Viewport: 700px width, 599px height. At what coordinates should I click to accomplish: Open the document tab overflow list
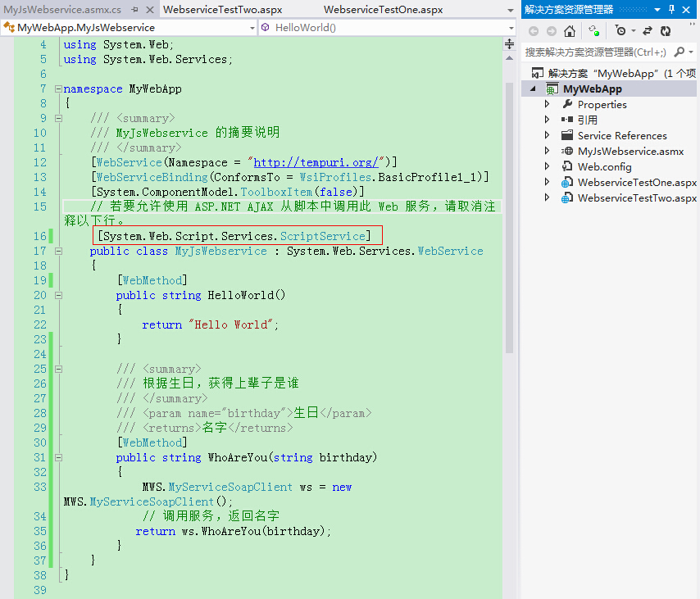tap(511, 11)
